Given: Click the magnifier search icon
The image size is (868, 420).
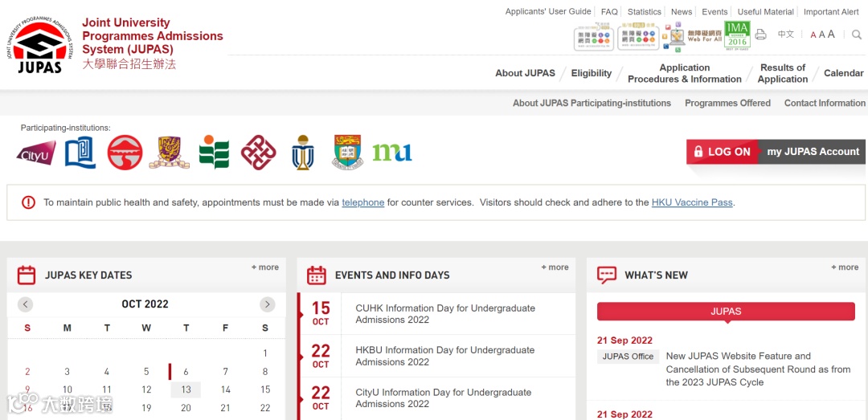Looking at the screenshot, I should click(x=857, y=35).
